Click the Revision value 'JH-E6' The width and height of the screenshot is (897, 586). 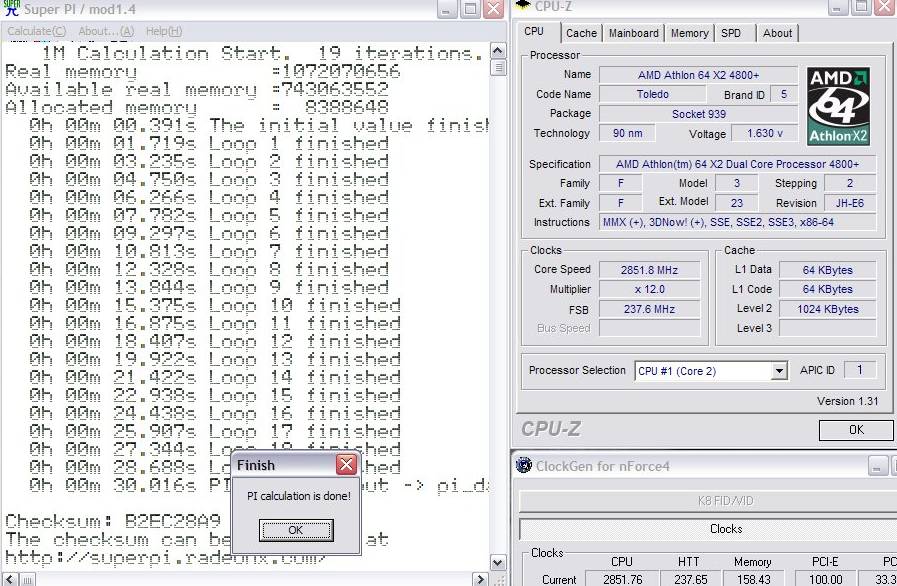pyautogui.click(x=850, y=203)
